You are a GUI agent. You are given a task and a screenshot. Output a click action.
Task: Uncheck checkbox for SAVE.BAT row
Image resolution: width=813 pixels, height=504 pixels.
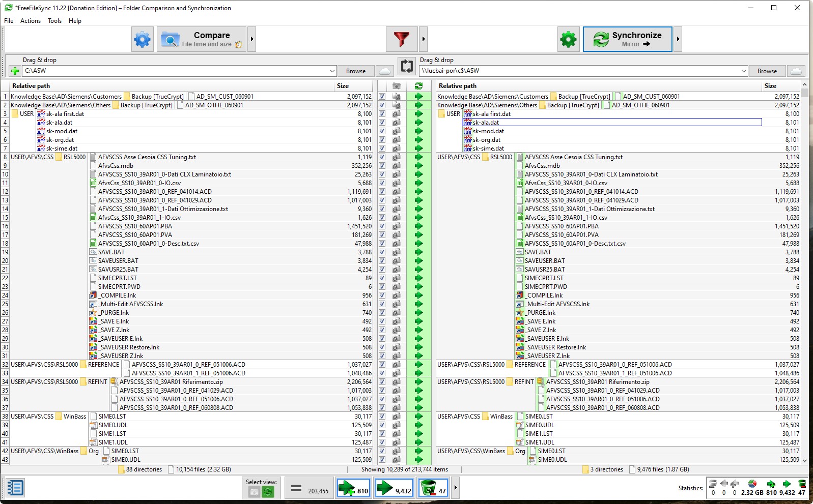[382, 252]
